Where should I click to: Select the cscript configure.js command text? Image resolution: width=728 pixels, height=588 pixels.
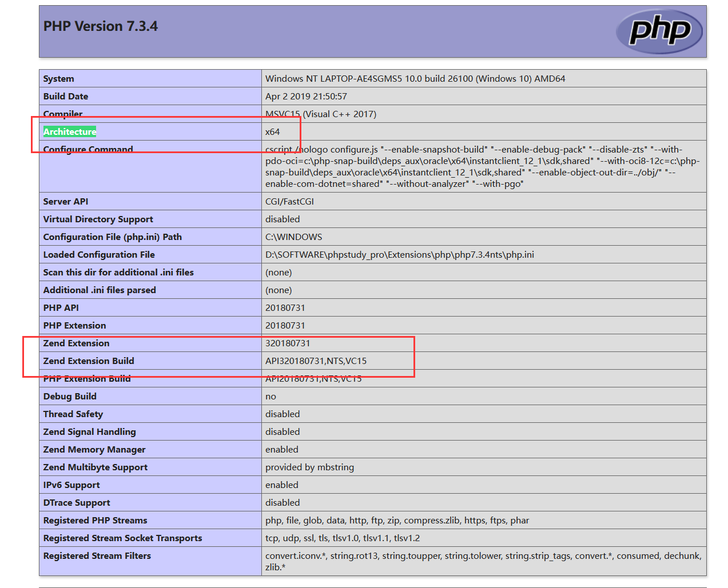[483, 167]
